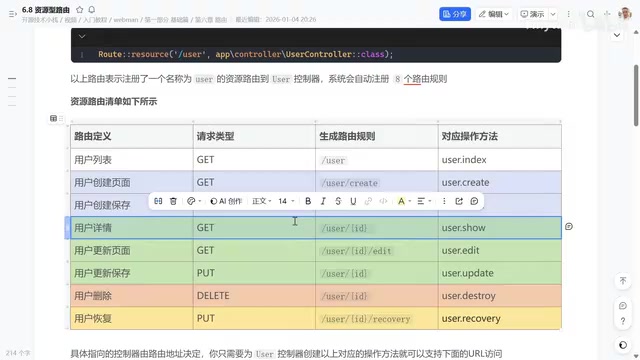Open the floating toolbar more options menu

(x=444, y=201)
